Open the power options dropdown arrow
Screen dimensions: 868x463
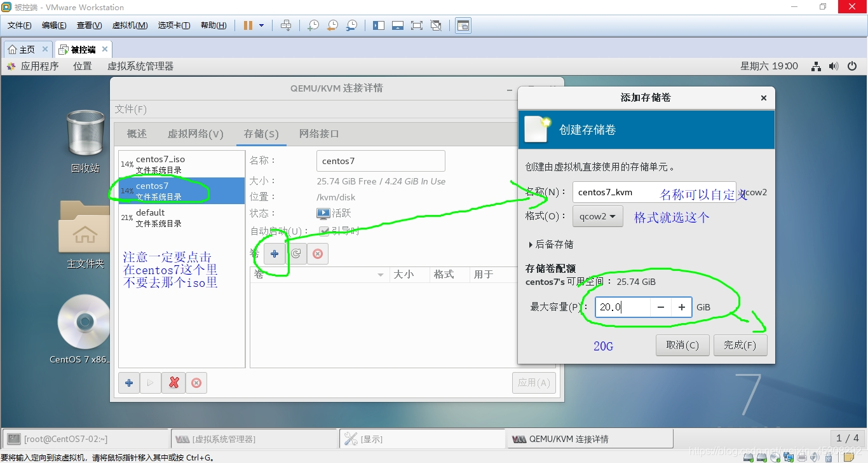(x=262, y=25)
